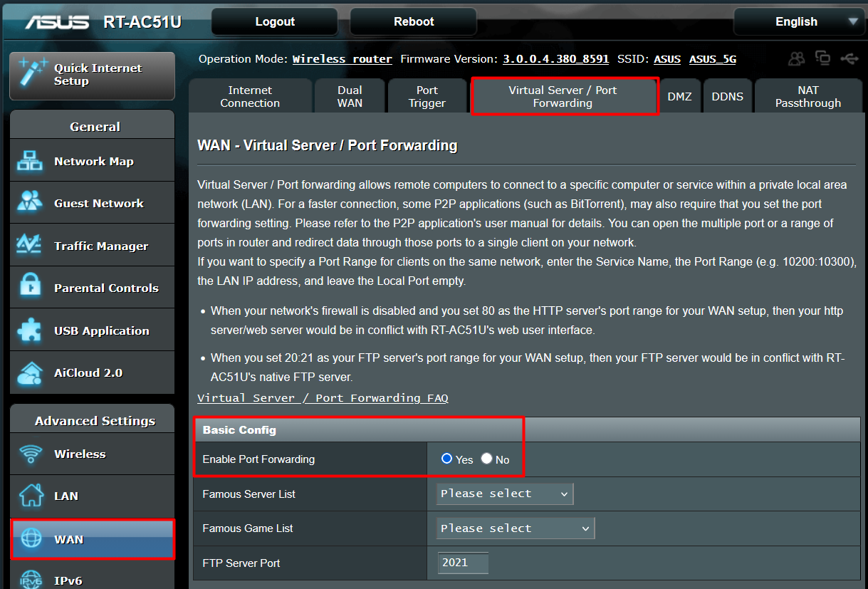Open the Famous Game List dropdown

(x=515, y=528)
